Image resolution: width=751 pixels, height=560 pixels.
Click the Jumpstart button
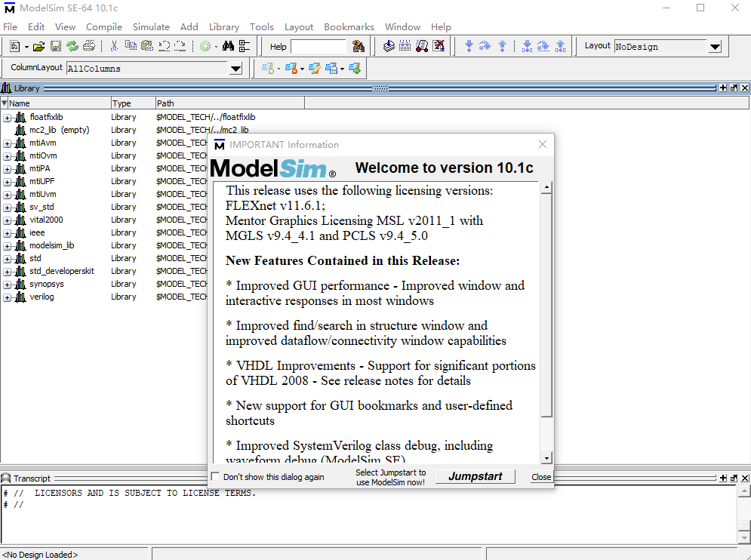click(x=476, y=476)
